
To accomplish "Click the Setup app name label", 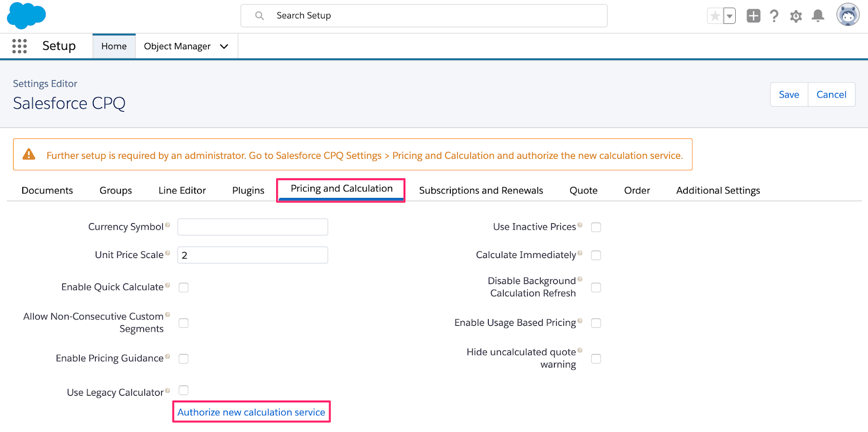I will click(59, 46).
